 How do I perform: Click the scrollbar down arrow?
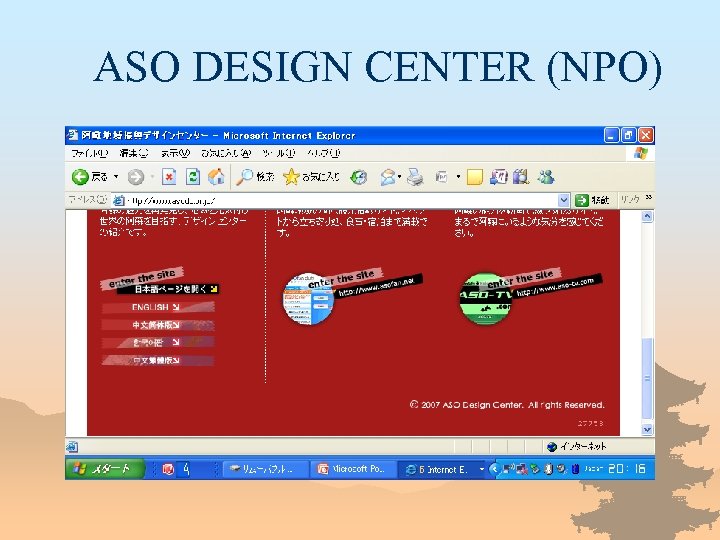647,429
